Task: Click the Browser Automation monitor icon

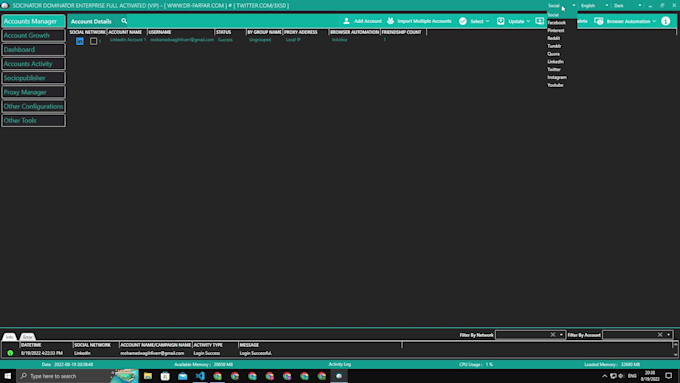Action: (x=598, y=21)
